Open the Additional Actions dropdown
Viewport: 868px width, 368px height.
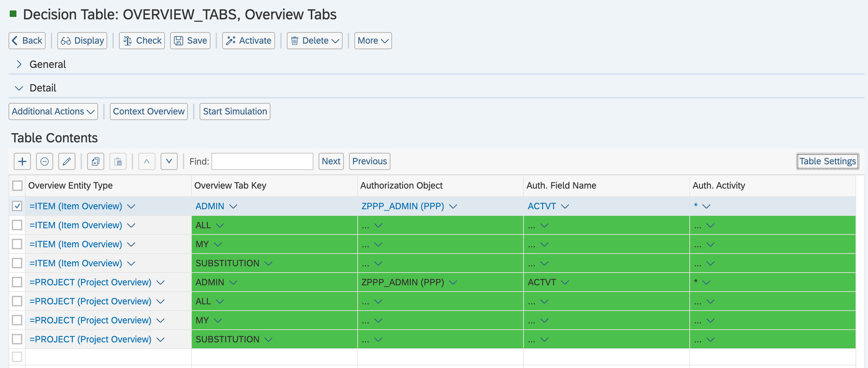point(53,111)
